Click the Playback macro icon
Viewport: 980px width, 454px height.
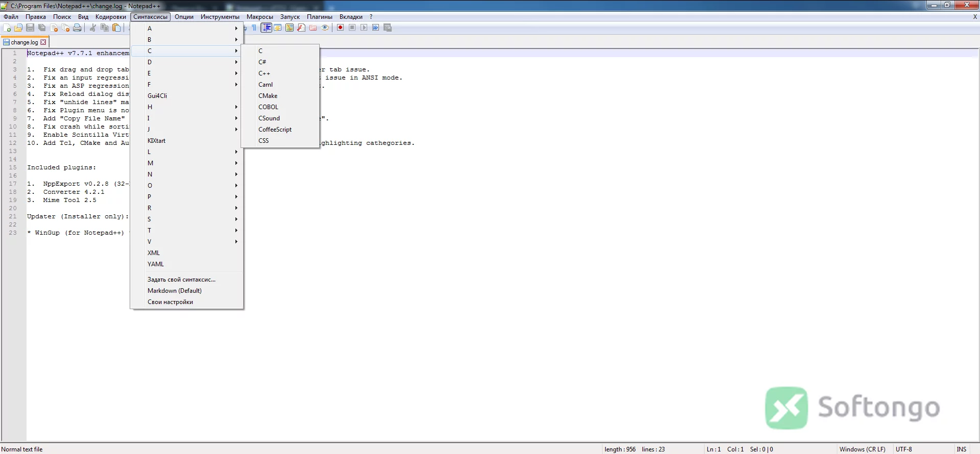364,28
